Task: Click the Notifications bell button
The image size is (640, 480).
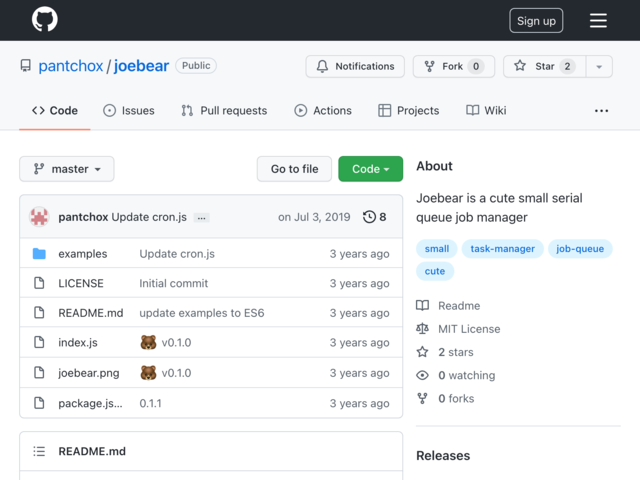Action: click(x=355, y=66)
